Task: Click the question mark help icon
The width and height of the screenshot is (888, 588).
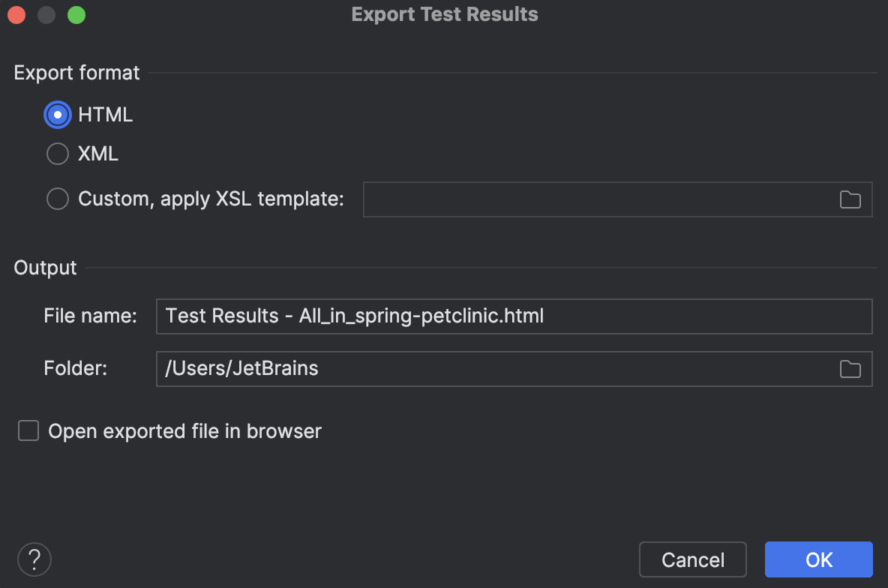Action: coord(34,559)
